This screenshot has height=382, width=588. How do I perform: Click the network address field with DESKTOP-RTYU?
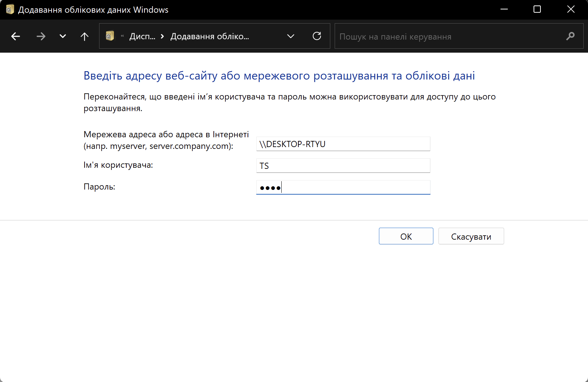click(343, 144)
